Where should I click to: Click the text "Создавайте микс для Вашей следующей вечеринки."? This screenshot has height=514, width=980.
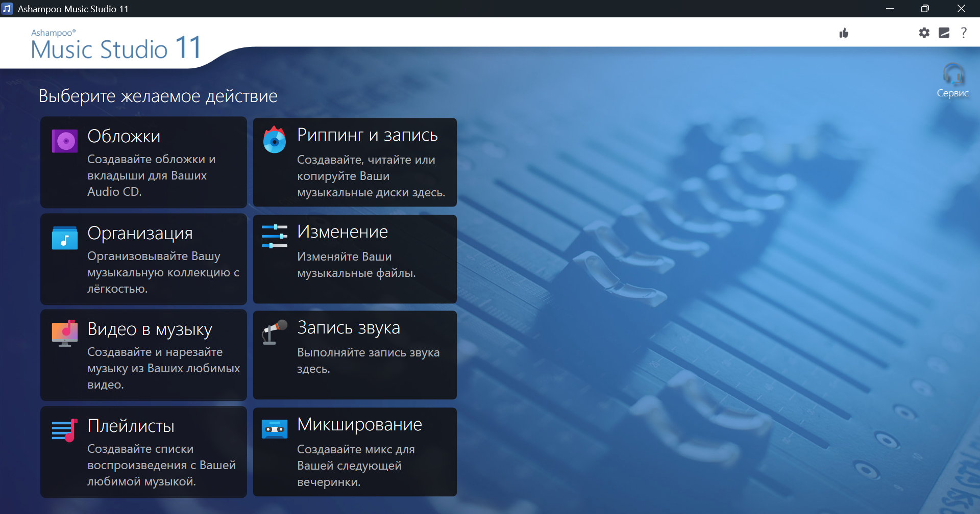pos(356,466)
